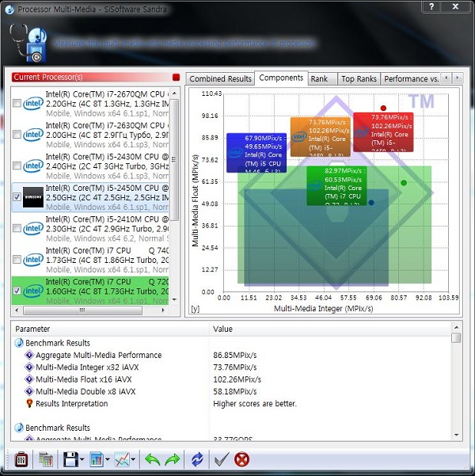Click the first Benchmark Results section icon
This screenshot has width=475, height=476.
[19, 343]
